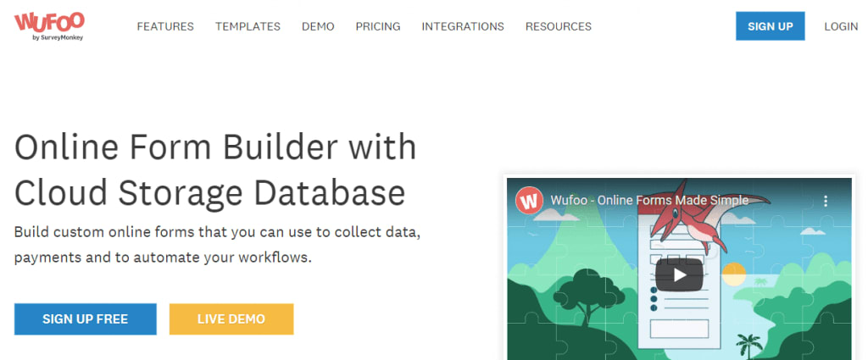Go to Templates page

248,26
